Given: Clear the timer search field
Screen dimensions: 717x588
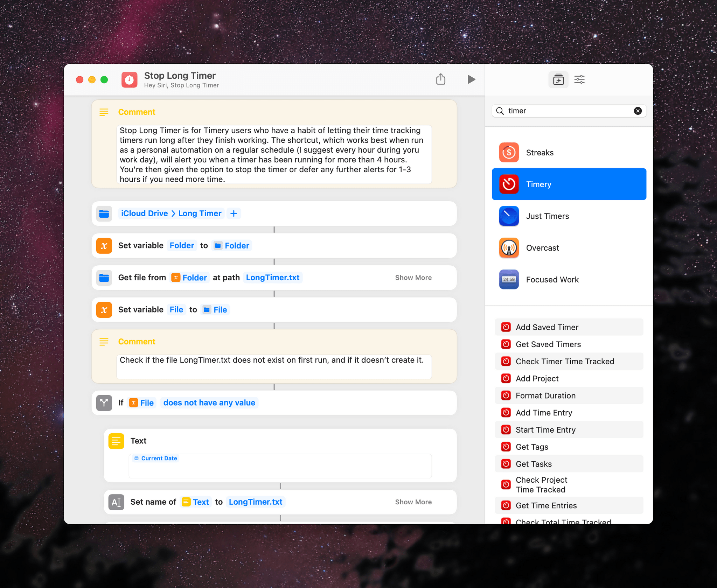Looking at the screenshot, I should coord(638,111).
